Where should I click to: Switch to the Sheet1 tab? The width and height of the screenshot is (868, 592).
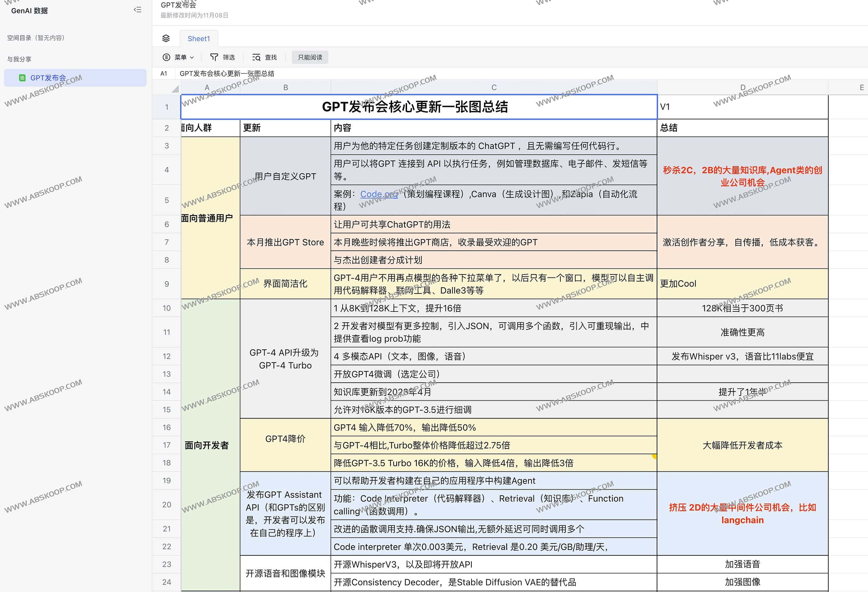click(199, 38)
